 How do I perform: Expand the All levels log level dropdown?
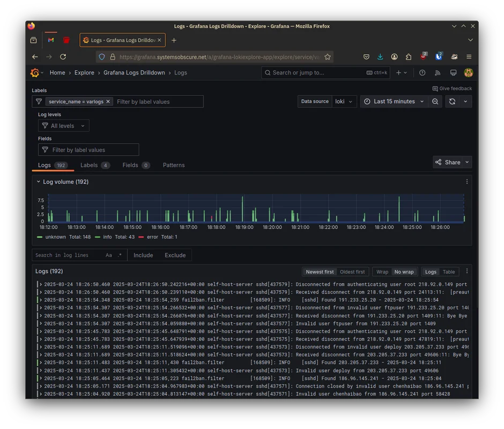[63, 126]
